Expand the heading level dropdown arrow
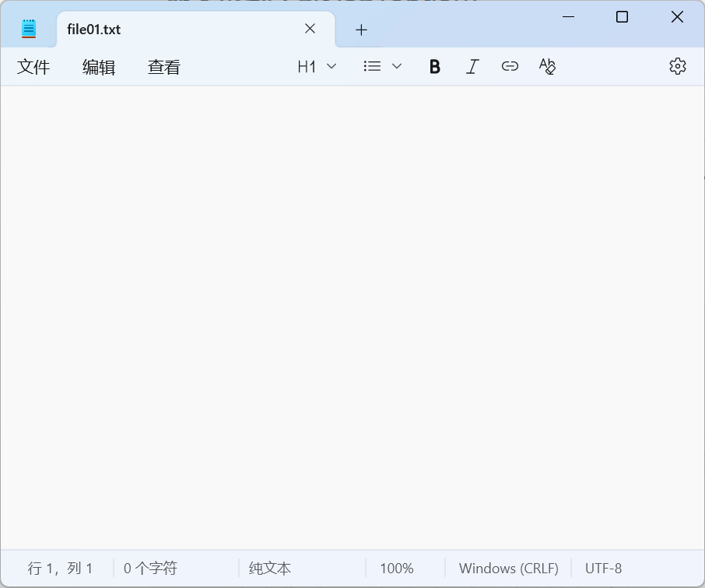Screen dimensions: 705x588 click(331, 67)
